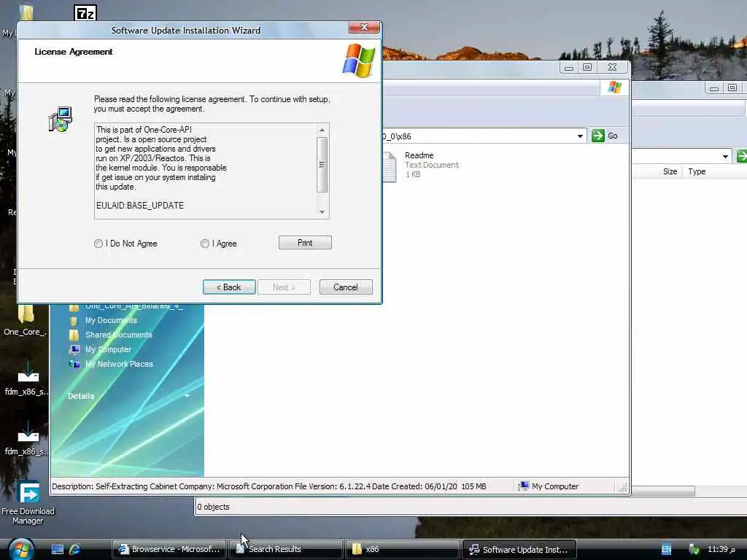Image resolution: width=747 pixels, height=560 pixels.
Task: Open the address dropdown in the rear window
Action: click(x=725, y=156)
